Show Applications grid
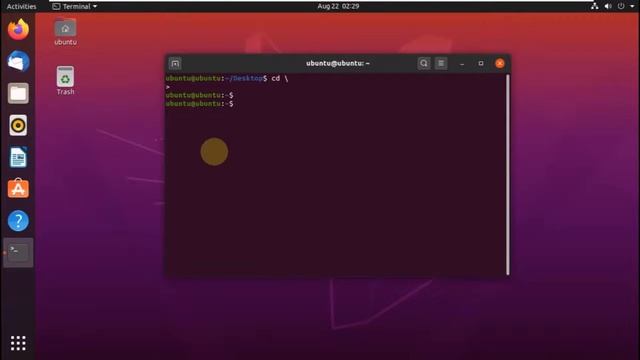The image size is (640, 360). tap(18, 343)
